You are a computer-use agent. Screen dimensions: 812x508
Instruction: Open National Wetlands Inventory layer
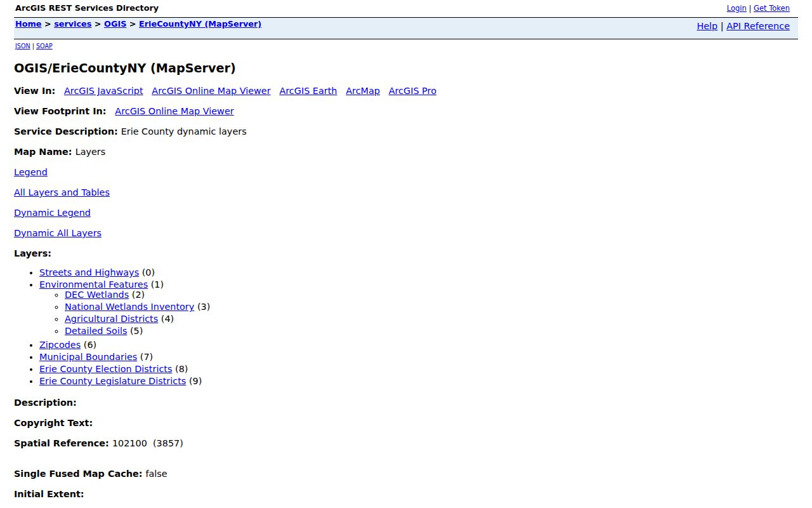pyautogui.click(x=129, y=307)
